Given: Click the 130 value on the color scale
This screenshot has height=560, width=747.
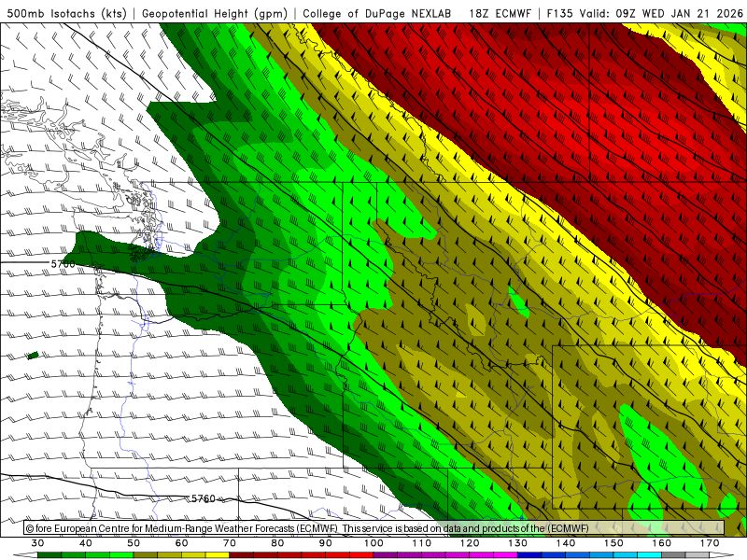Looking at the screenshot, I should (x=518, y=543).
